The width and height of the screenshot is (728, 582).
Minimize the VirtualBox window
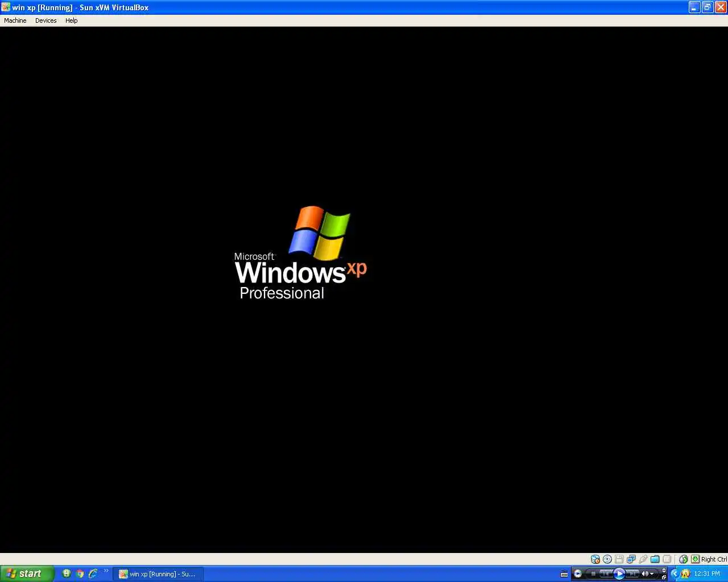coord(694,7)
